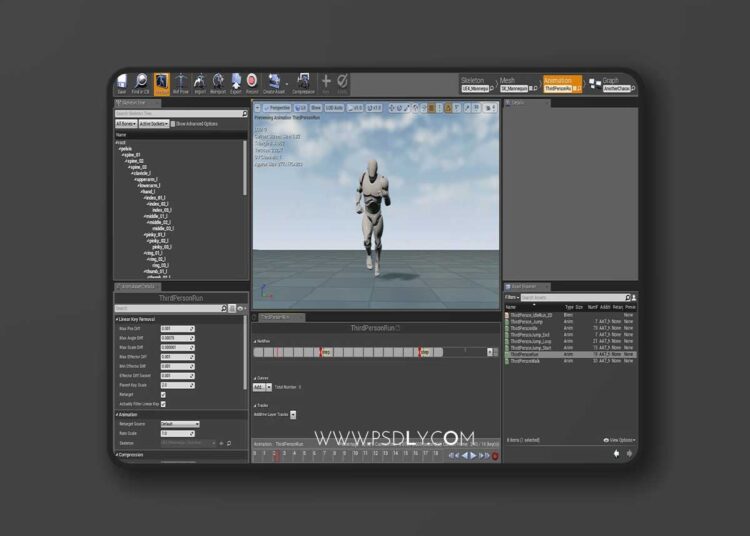
Task: Click the Max Pos Diff value field
Action: pyautogui.click(x=177, y=329)
